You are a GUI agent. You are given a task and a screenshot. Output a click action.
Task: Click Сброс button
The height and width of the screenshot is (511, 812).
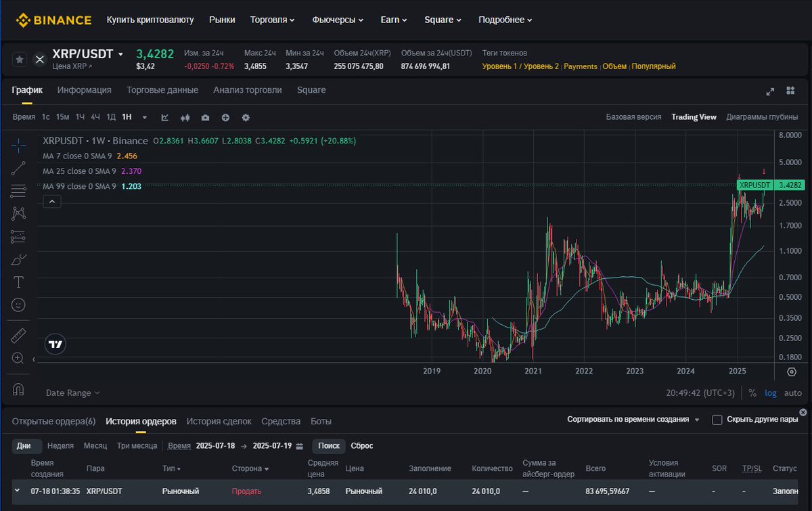pyautogui.click(x=362, y=446)
